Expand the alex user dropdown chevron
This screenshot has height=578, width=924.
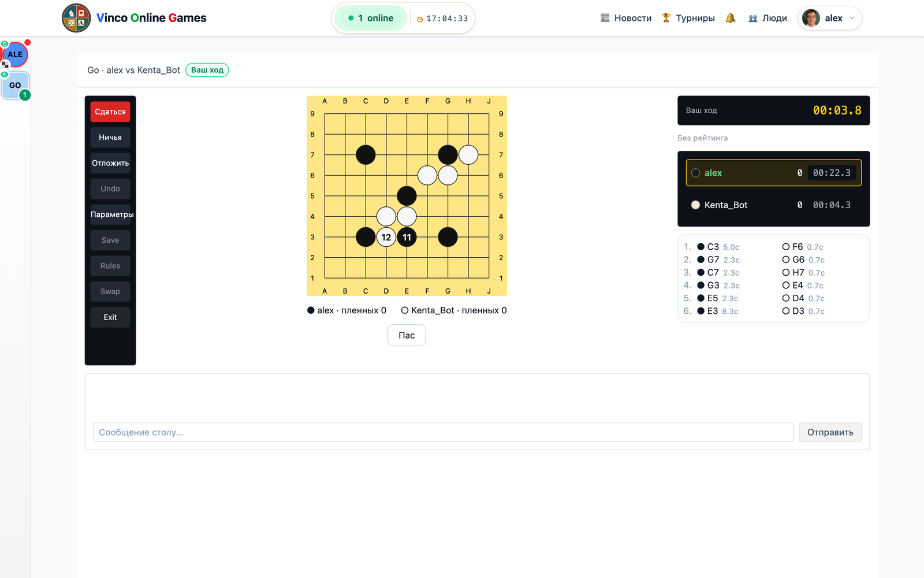(852, 18)
